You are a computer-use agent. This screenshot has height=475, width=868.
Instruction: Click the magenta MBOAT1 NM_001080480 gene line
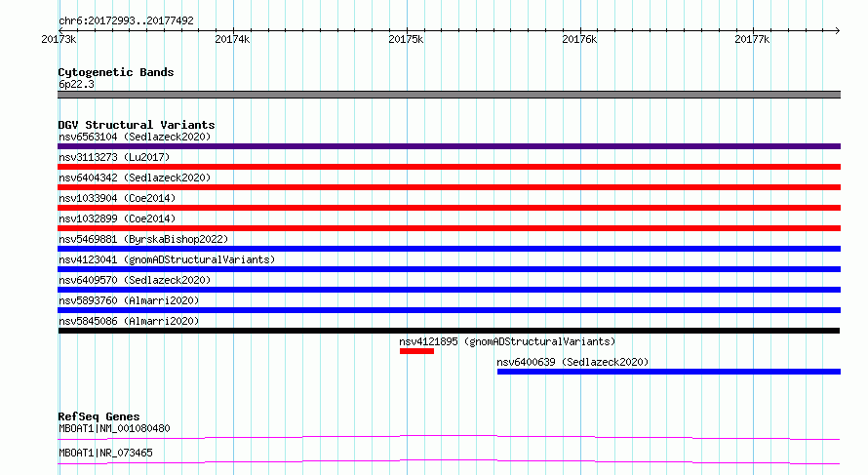point(449,437)
